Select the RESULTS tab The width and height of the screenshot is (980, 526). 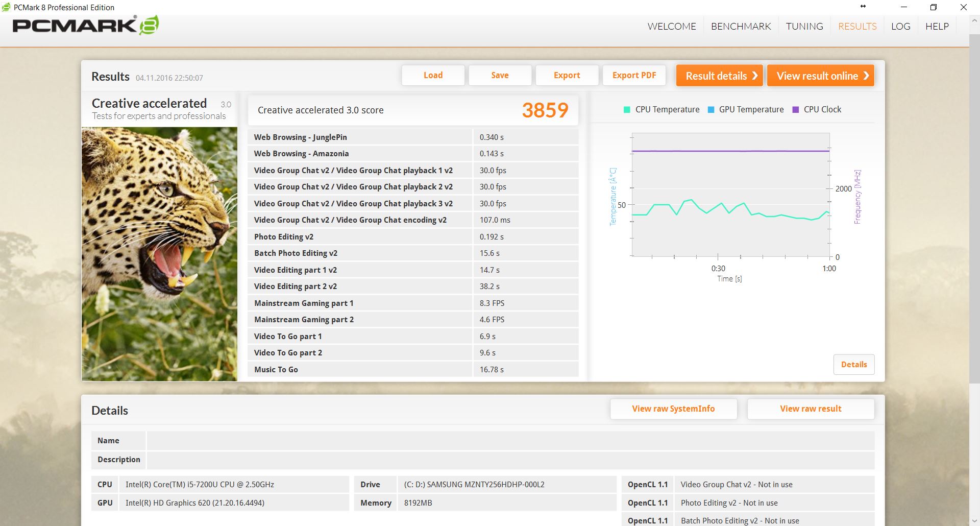tap(857, 26)
